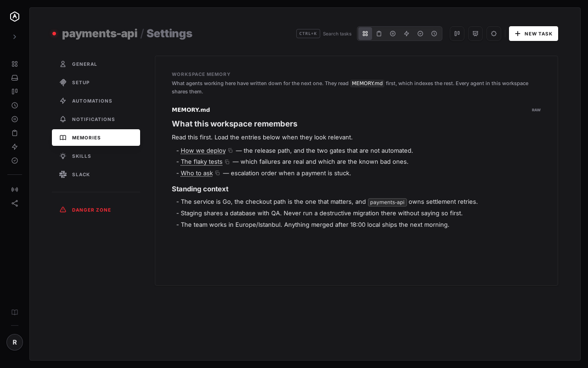Toggle RAW view of MEMORY.md
This screenshot has width=588, height=368.
tap(536, 110)
